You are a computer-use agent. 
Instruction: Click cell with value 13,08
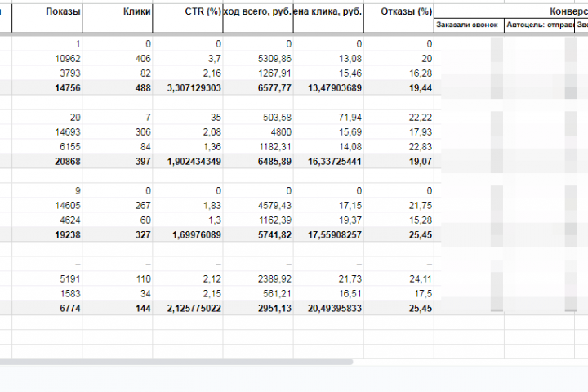point(328,59)
